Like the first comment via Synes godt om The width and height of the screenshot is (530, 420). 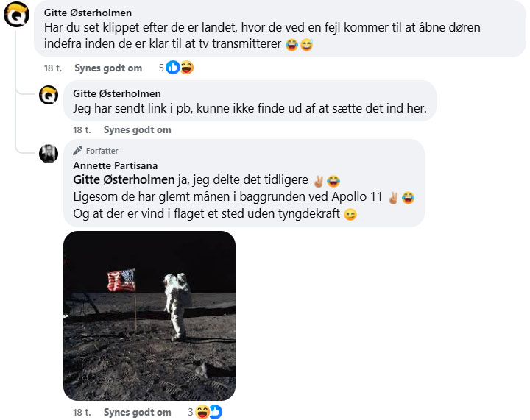pos(108,68)
